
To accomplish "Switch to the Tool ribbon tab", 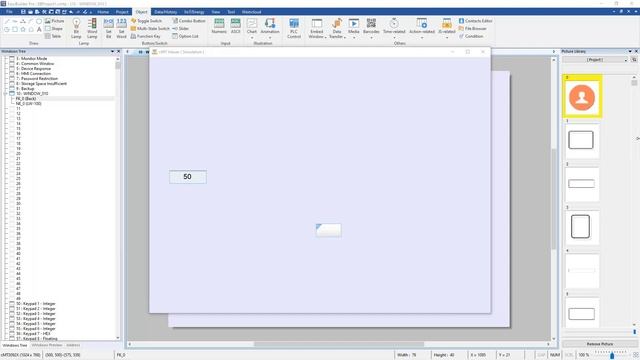I will tap(231, 12).
